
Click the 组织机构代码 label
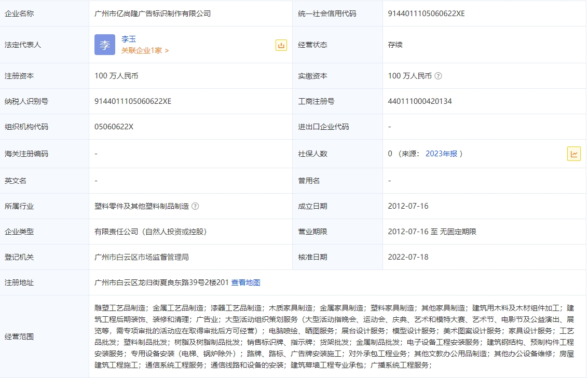pyautogui.click(x=26, y=127)
